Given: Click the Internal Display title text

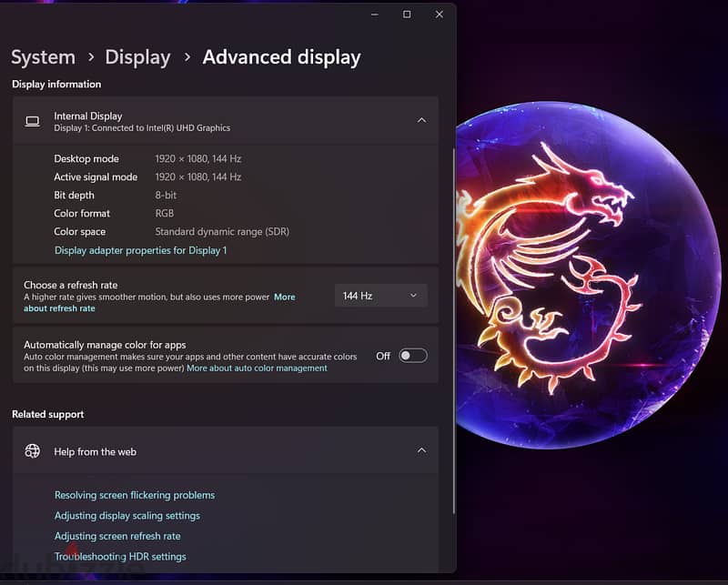Looking at the screenshot, I should pyautogui.click(x=87, y=116).
